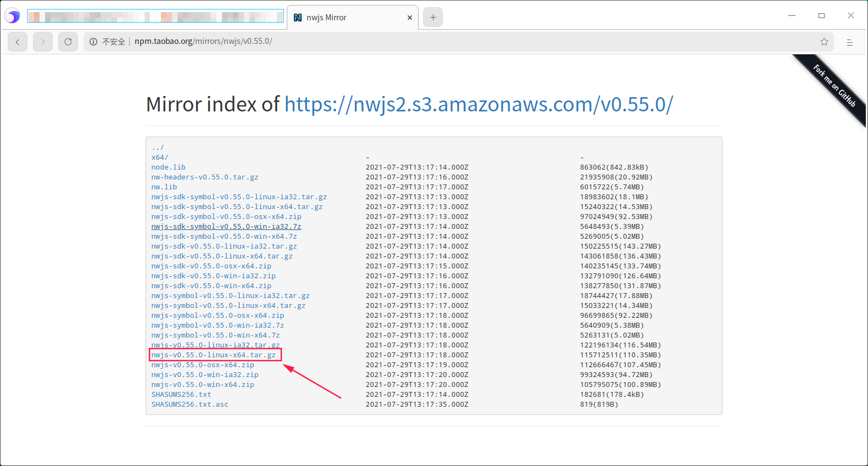Viewport: 868px width, 466px height.
Task: Click size text 122196134(116.54MB)
Action: pyautogui.click(x=621, y=345)
